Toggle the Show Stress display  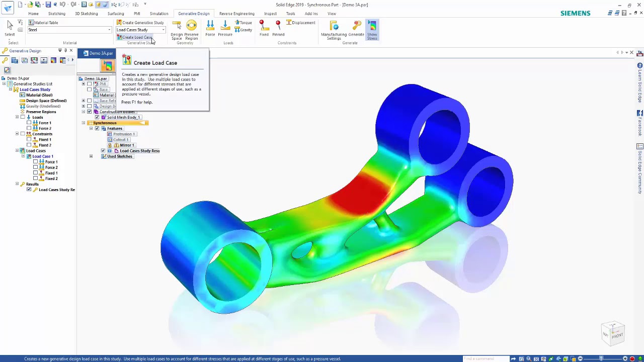point(372,30)
